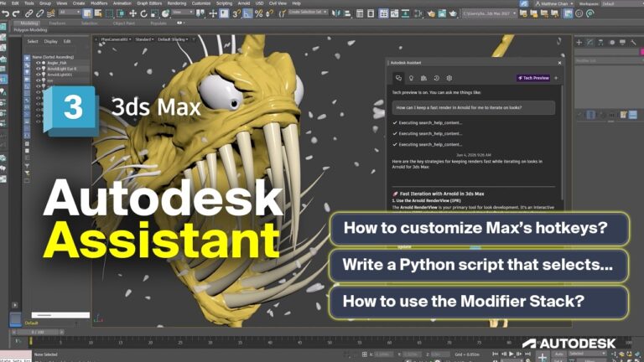Screen dimensions: 644x362
Task: Open Assistant history clock icon
Action: [x=436, y=78]
